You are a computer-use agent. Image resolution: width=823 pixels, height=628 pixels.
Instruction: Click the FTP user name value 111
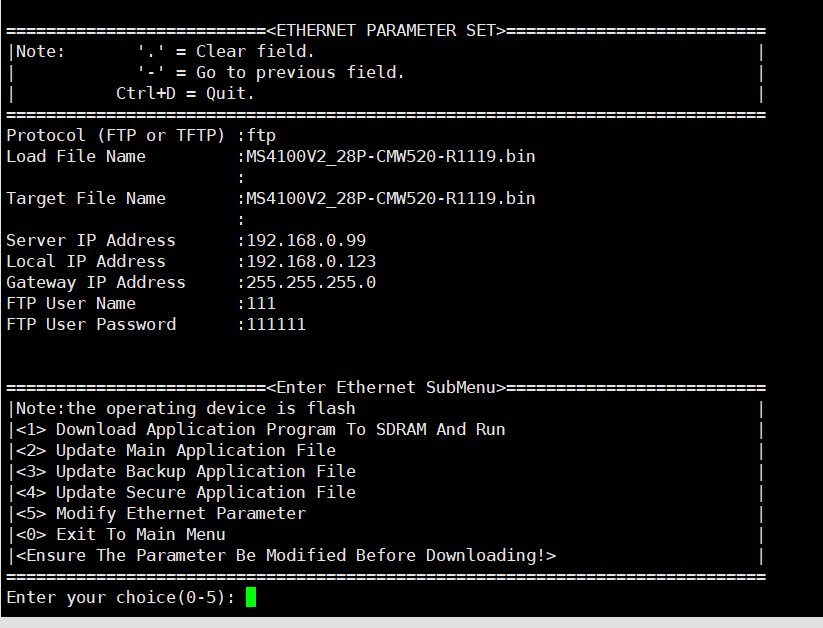pos(261,303)
